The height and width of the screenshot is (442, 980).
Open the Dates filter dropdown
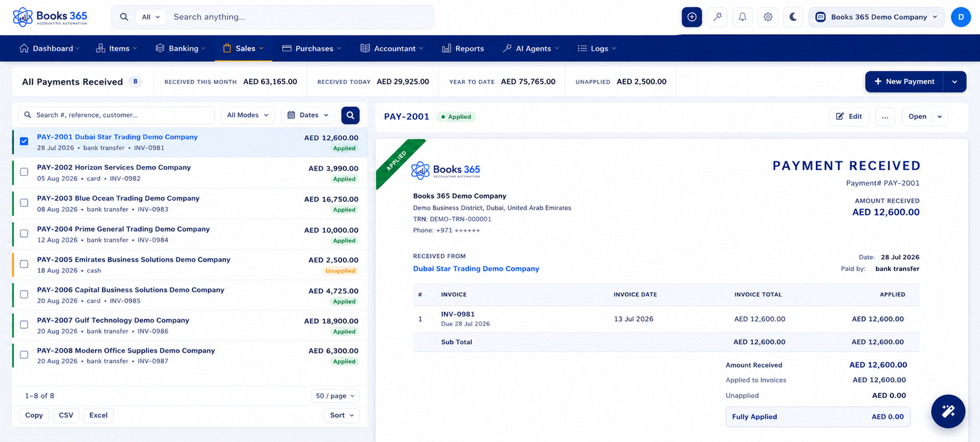click(308, 115)
